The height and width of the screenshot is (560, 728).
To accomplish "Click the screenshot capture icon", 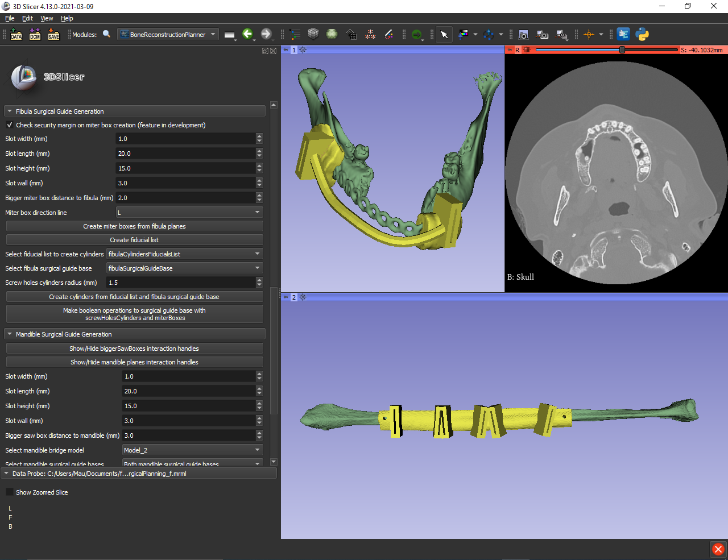I will pyautogui.click(x=523, y=34).
